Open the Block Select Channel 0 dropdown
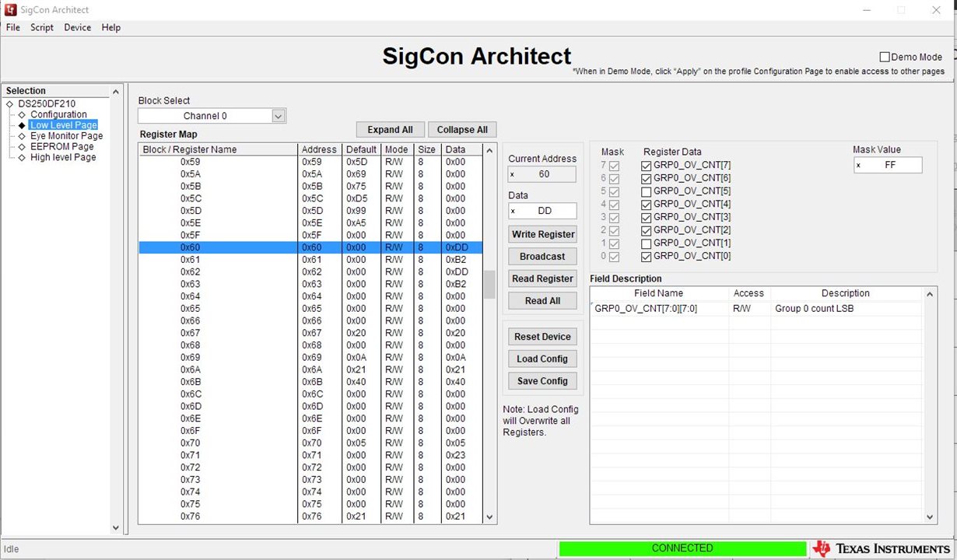 click(x=212, y=116)
